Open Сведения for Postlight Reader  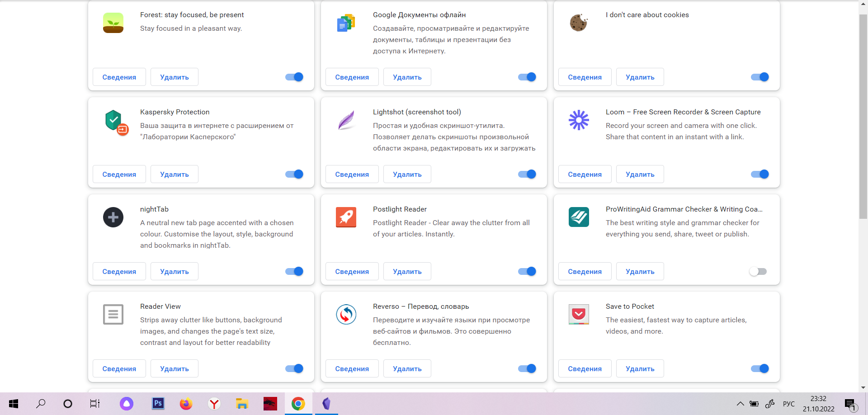(x=352, y=271)
